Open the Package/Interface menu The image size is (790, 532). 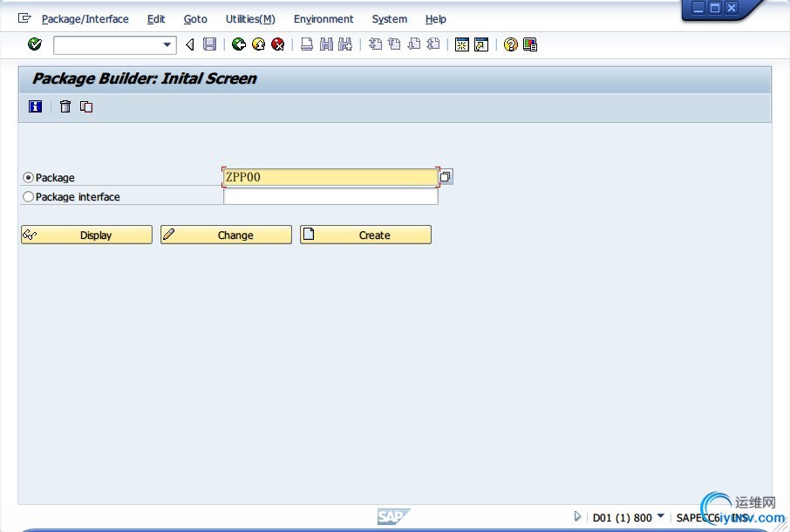(85, 19)
